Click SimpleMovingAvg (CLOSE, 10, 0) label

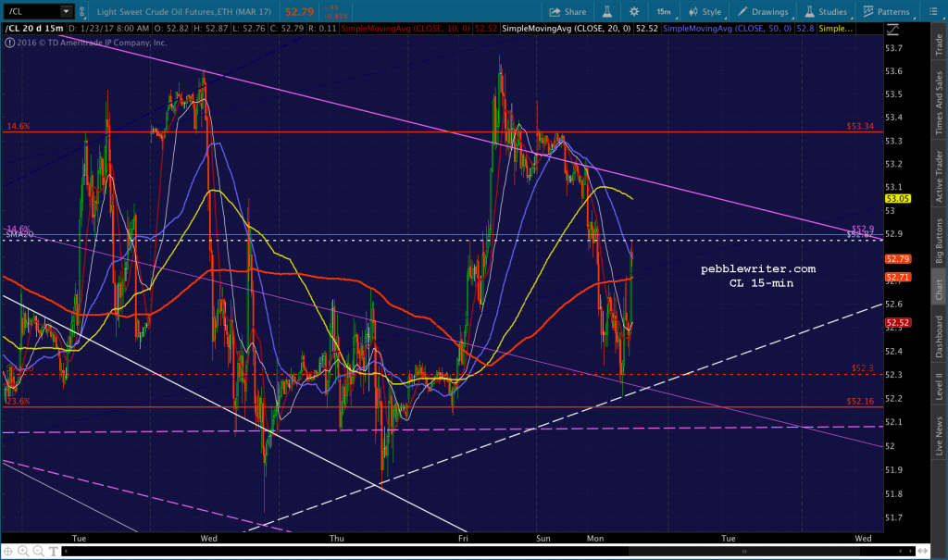(405, 29)
